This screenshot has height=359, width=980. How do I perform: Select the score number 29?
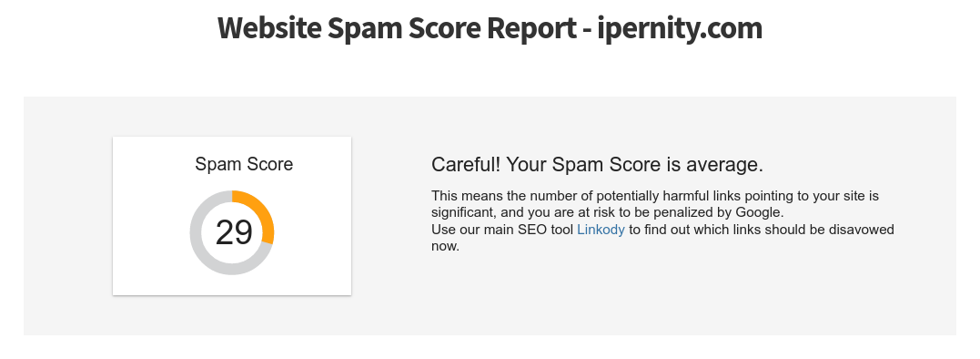(x=234, y=232)
